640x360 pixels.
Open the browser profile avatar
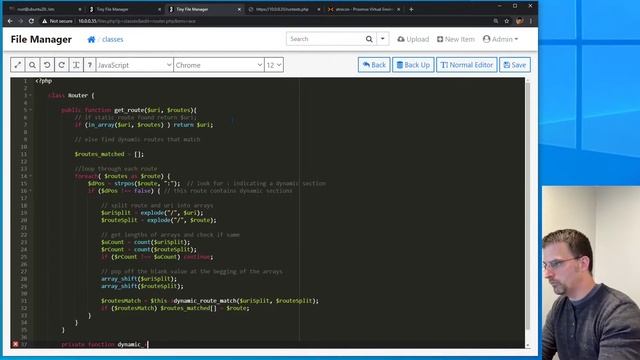point(519,21)
